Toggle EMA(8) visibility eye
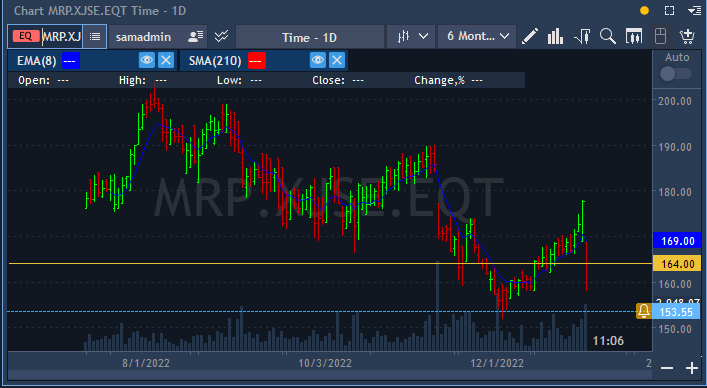Screen dimensions: 707x388 pyautogui.click(x=147, y=60)
